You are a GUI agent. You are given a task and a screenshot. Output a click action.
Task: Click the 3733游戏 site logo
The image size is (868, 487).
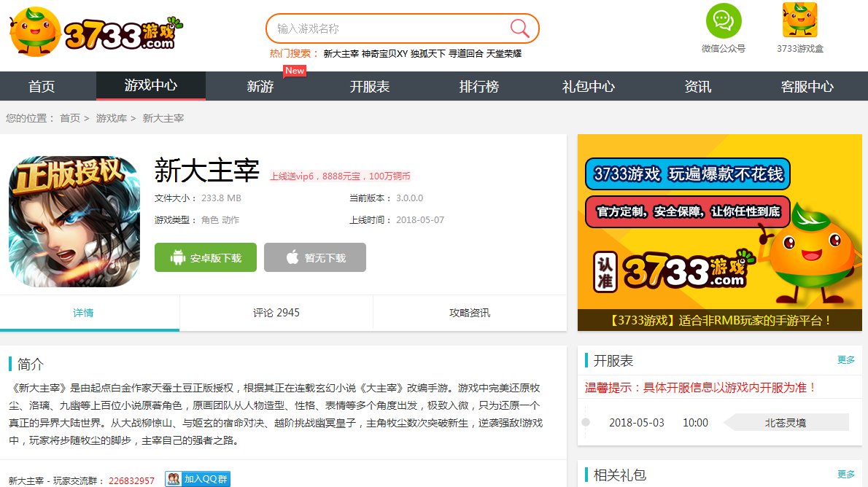pos(96,32)
